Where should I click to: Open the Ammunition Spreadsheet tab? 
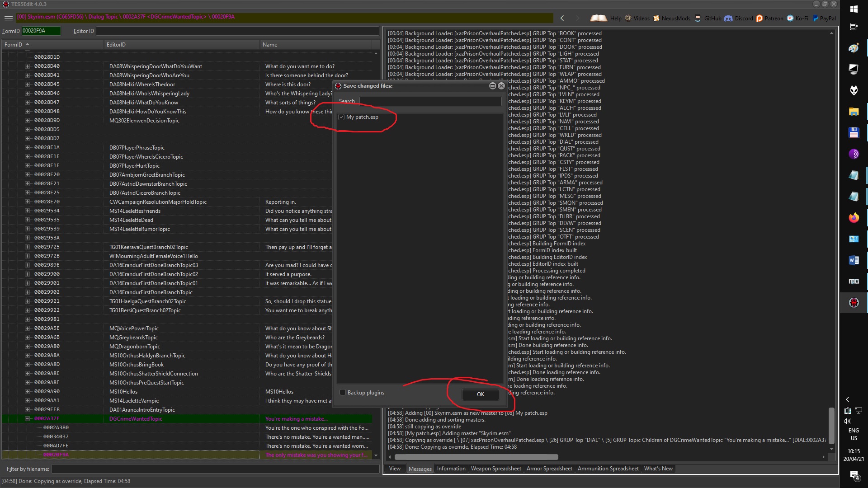point(608,469)
